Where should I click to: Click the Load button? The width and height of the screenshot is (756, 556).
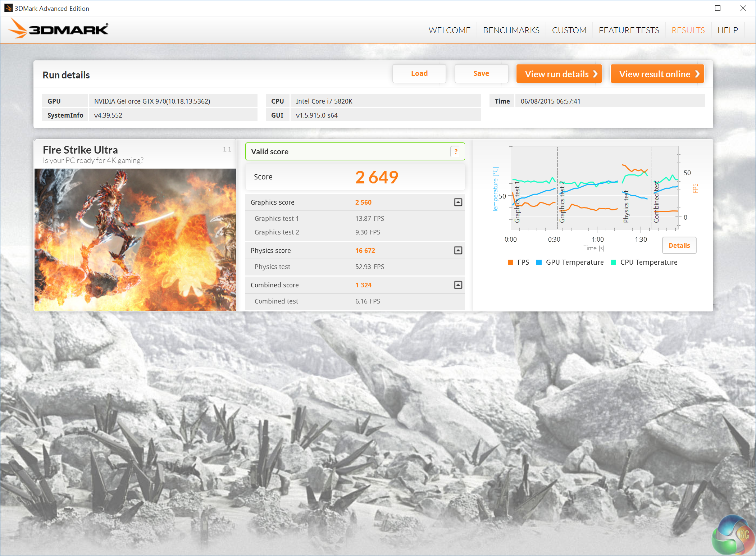coord(419,74)
